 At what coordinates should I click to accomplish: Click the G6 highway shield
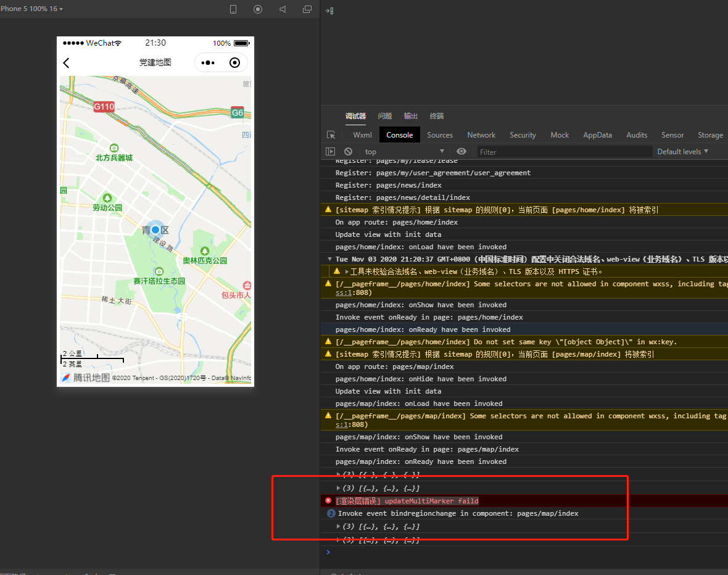coord(238,113)
